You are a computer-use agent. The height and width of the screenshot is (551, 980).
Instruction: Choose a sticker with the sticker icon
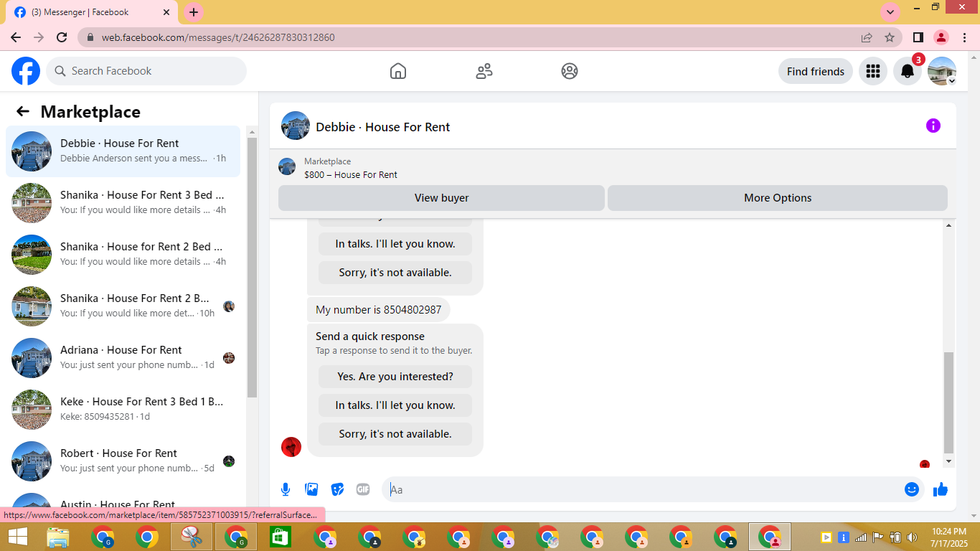[337, 489]
